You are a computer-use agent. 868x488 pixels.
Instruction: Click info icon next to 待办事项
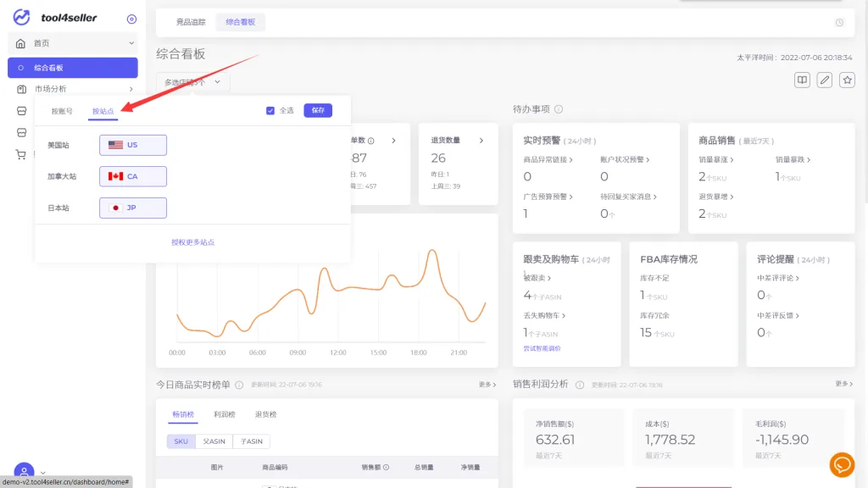[559, 109]
